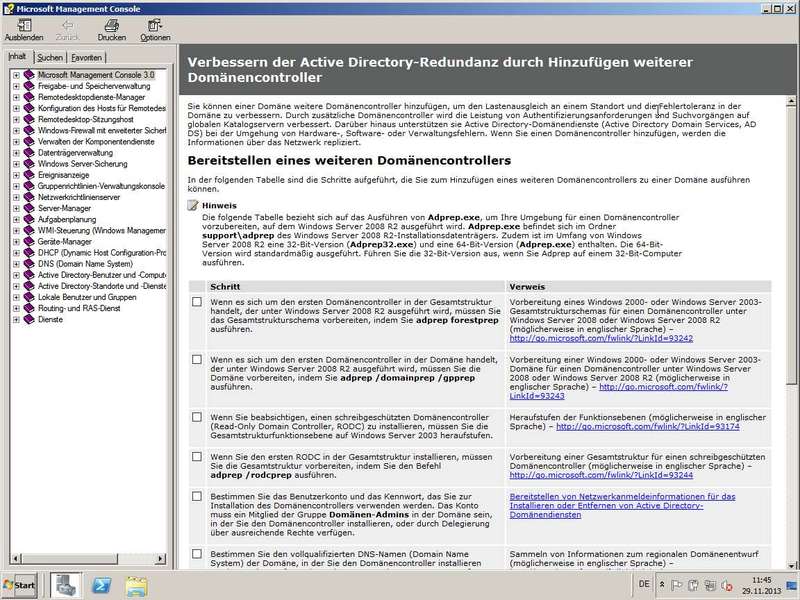
Task: Click the book icon beside Geräte-Manager
Action: pos(29,241)
